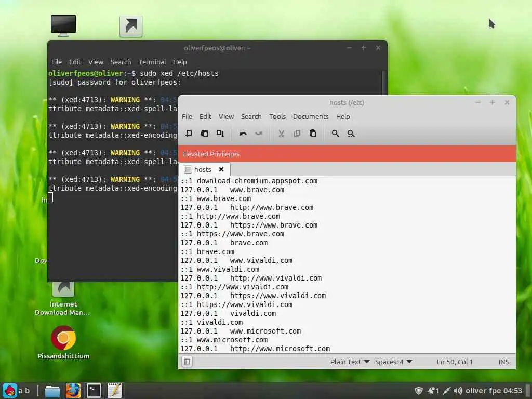The height and width of the screenshot is (399, 532).
Task: Open the Plain Text syntax dropdown
Action: coord(350,362)
